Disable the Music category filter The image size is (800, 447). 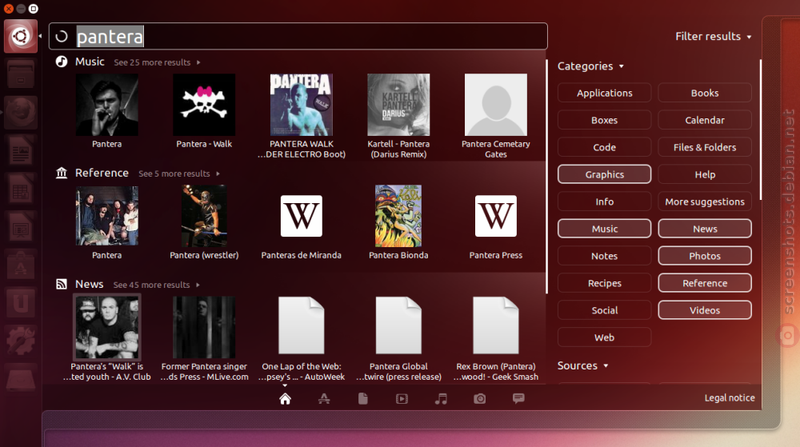(605, 229)
